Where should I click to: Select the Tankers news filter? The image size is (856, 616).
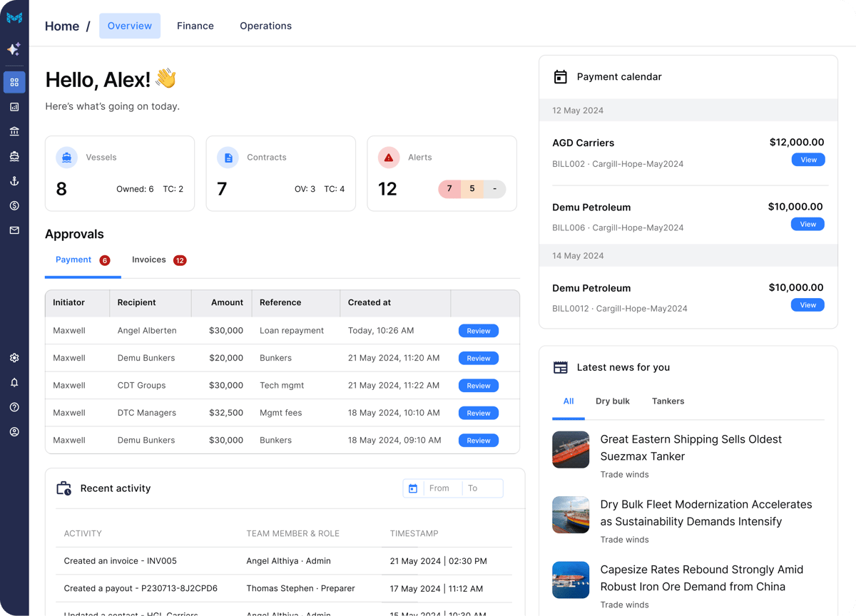pyautogui.click(x=668, y=401)
